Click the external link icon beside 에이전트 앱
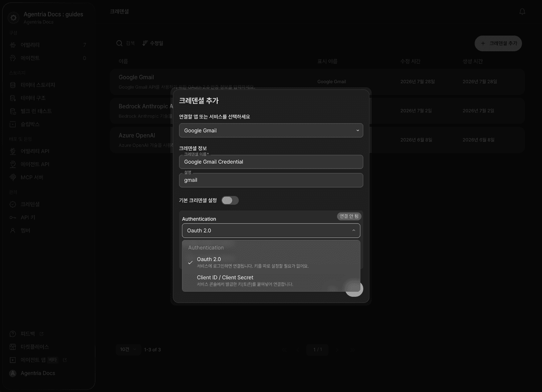Screen dimensions: 542x392 tap(65, 360)
